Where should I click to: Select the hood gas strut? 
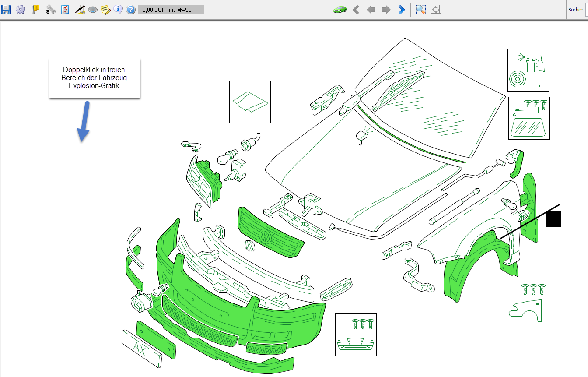(454, 206)
